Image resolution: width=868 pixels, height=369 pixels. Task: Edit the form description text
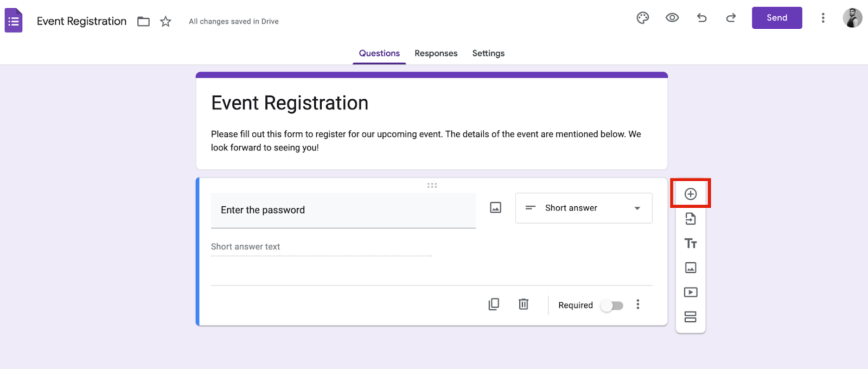pos(426,141)
